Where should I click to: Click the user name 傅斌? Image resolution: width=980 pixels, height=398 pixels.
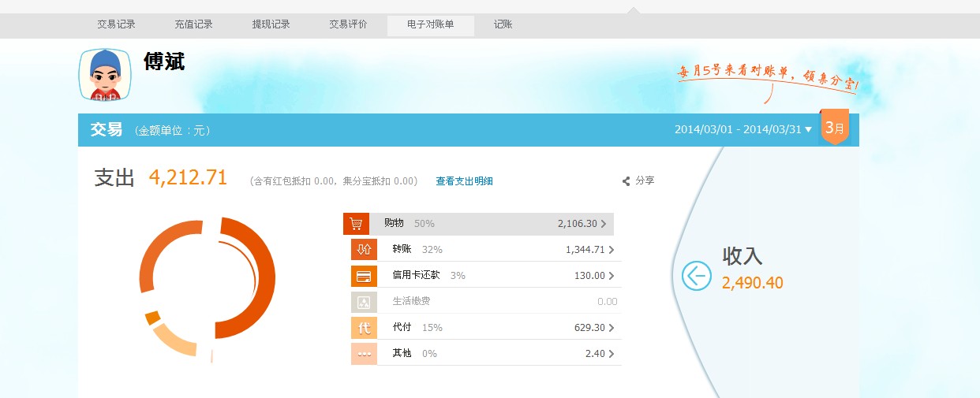[x=164, y=61]
